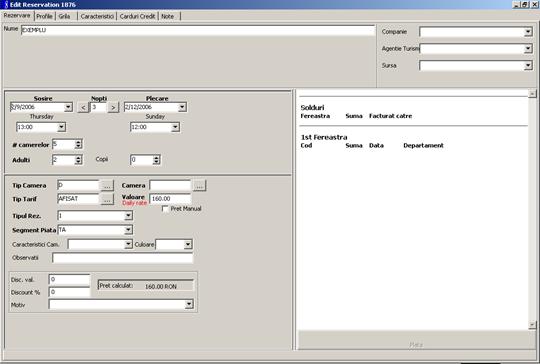The width and height of the screenshot is (540, 364).
Task: Click the Pret calculat 160.00 RON value
Action: tap(161, 287)
